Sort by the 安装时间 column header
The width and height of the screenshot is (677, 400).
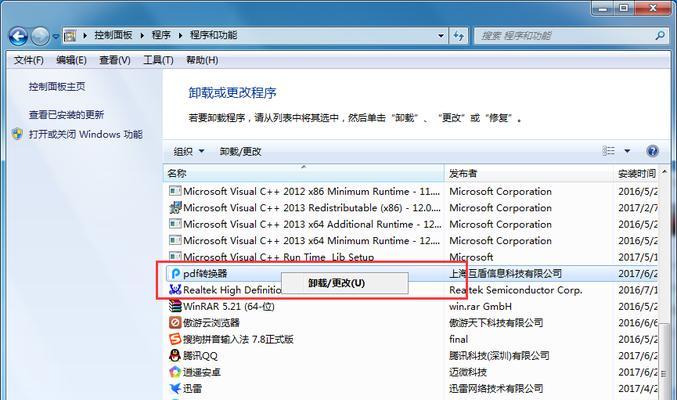point(636,173)
